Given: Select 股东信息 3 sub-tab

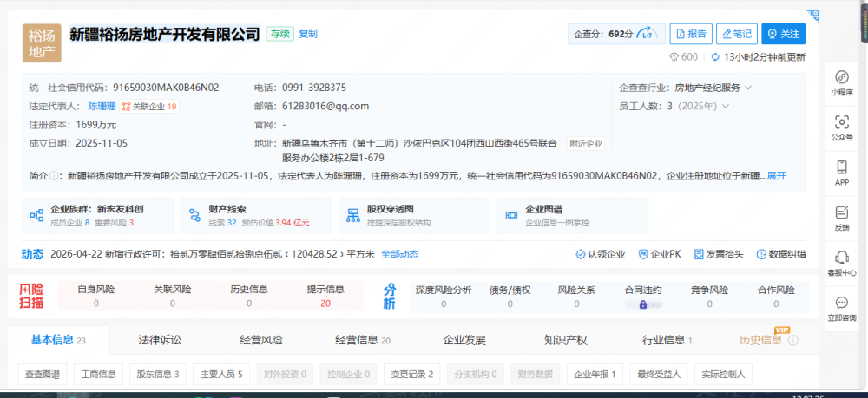Looking at the screenshot, I should [158, 375].
